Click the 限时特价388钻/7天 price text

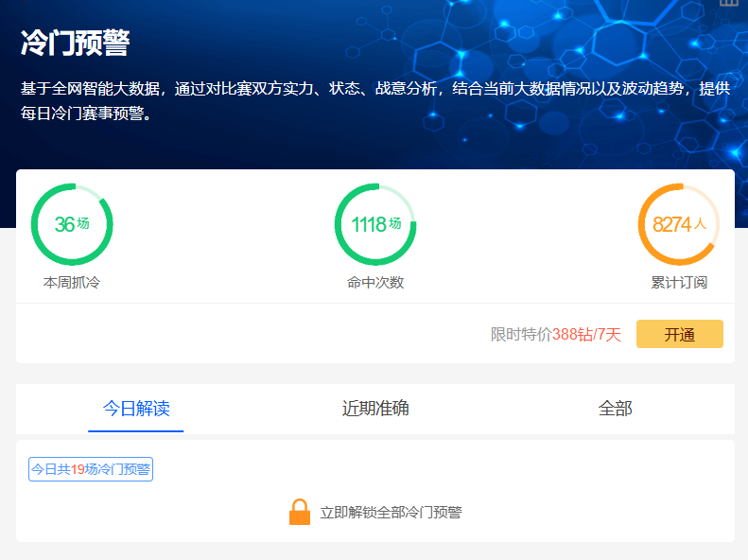pos(556,335)
